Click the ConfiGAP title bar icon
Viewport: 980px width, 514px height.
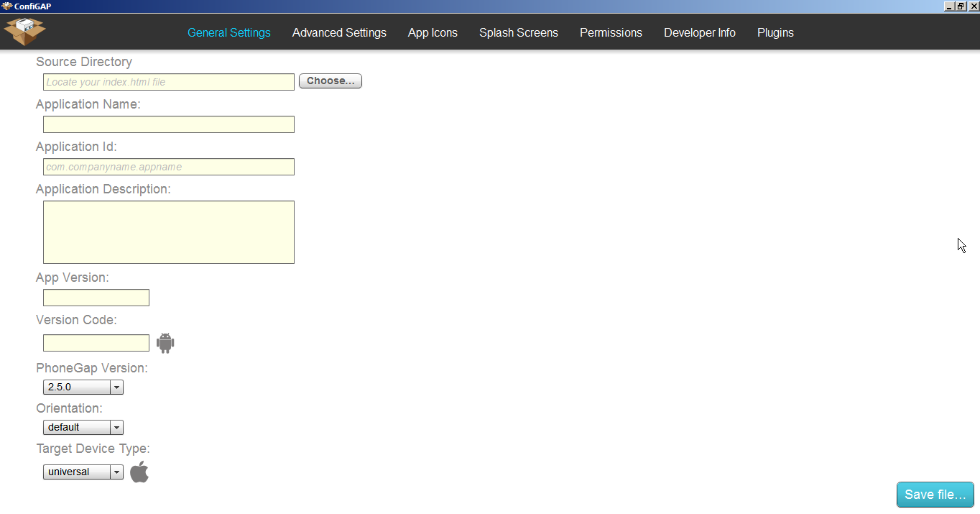click(x=6, y=6)
